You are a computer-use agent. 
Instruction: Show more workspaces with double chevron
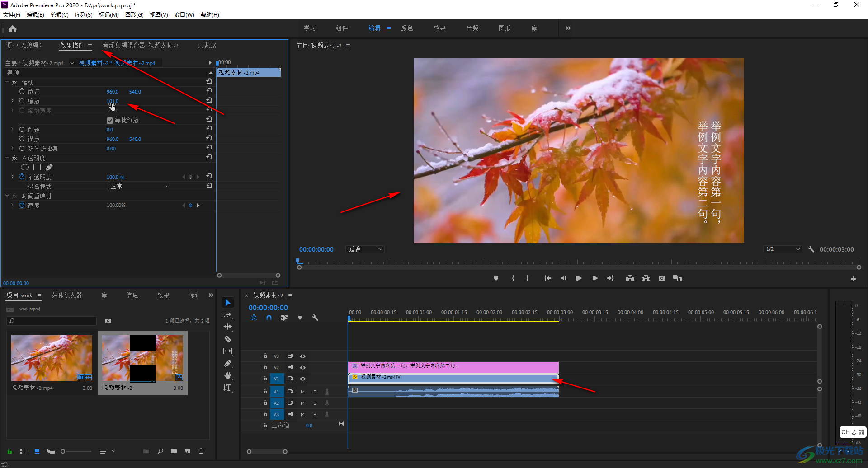coord(568,28)
